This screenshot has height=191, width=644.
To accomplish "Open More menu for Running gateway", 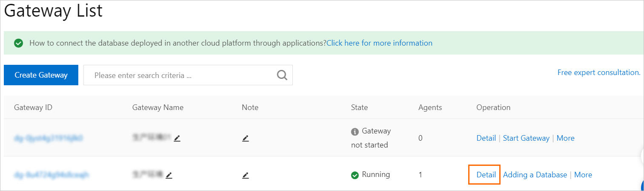I will tap(583, 175).
